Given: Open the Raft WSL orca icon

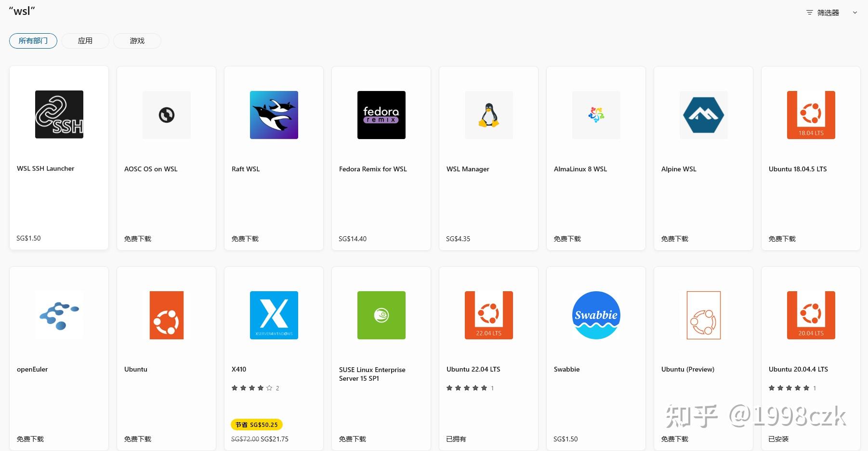Looking at the screenshot, I should pos(274,115).
